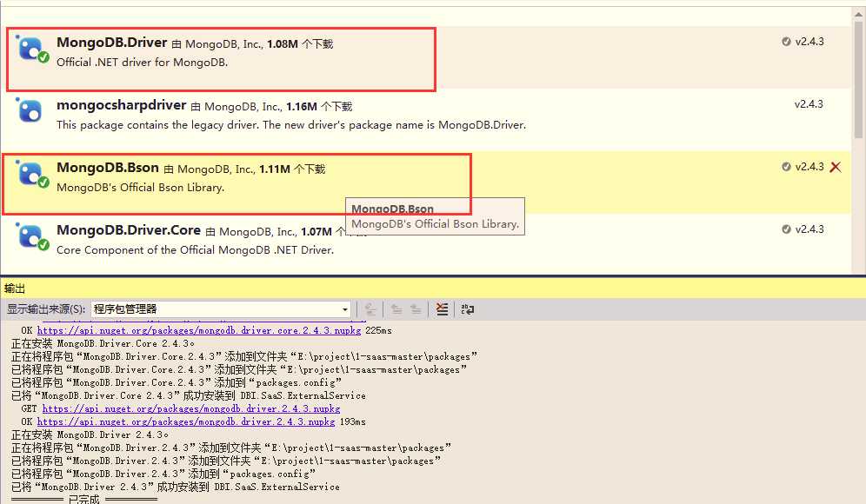The image size is (866, 504).
Task: Open the output source dropdown
Action: [344, 309]
